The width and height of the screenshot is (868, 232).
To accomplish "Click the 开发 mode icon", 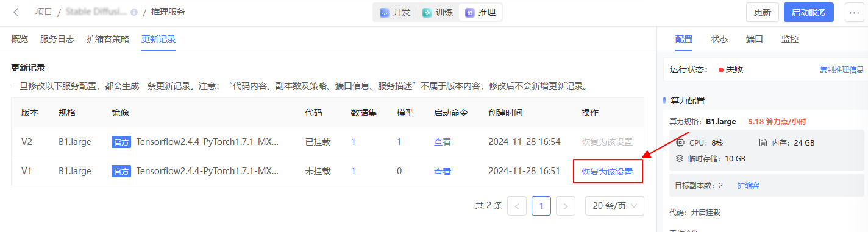I will pyautogui.click(x=384, y=12).
